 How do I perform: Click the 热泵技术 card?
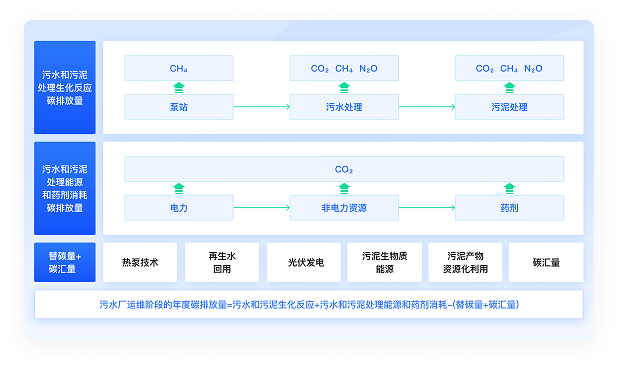(140, 262)
